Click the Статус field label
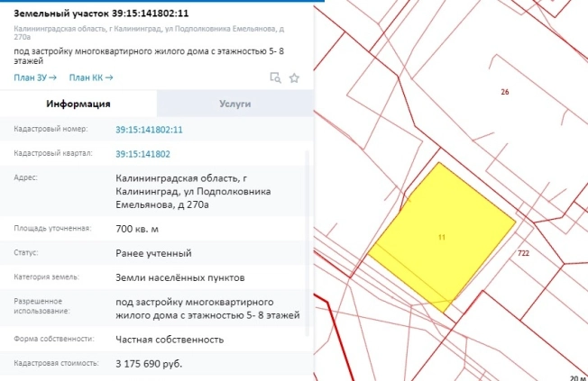 click(26, 252)
